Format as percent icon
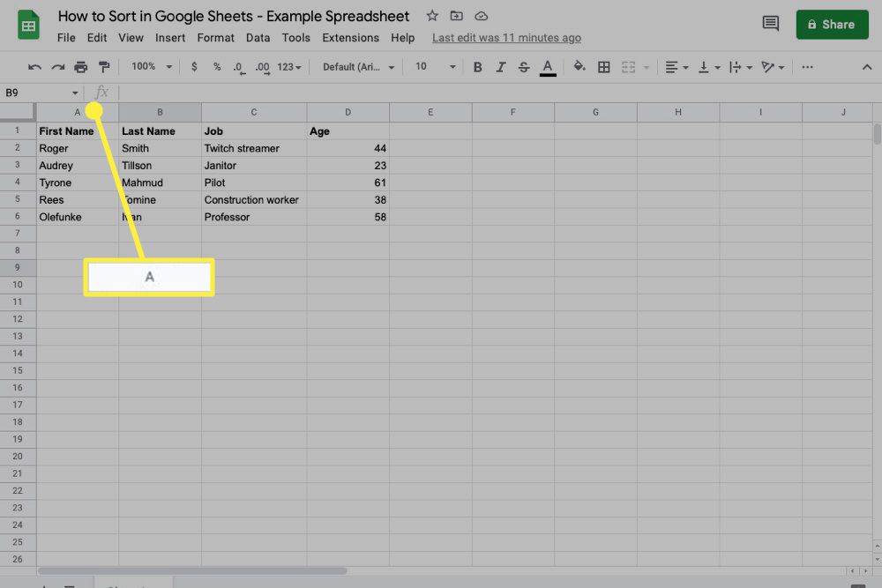 pos(217,67)
